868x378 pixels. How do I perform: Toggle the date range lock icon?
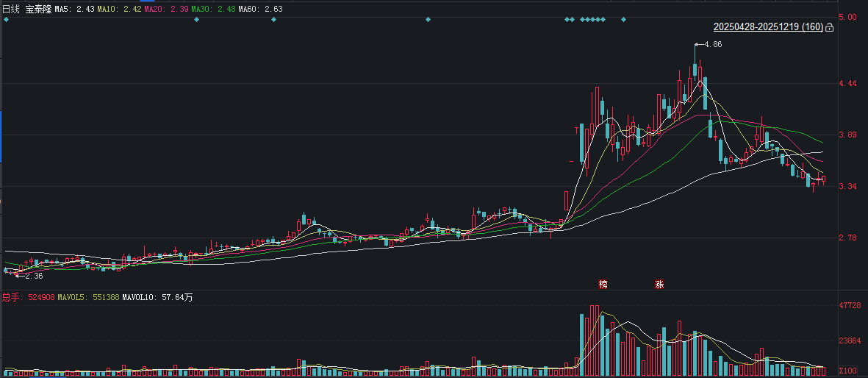829,27
